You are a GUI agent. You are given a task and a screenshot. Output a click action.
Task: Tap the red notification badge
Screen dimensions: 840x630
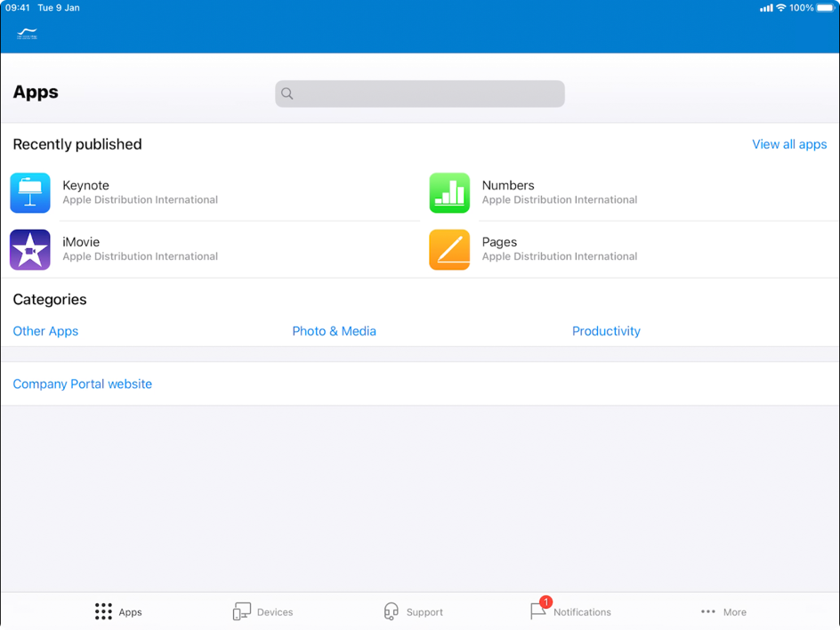pos(545,602)
